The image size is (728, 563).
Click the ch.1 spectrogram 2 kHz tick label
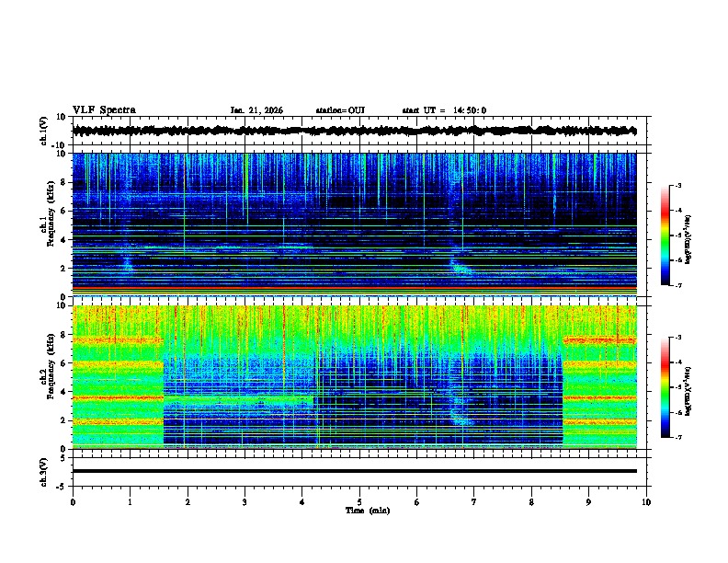[x=63, y=269]
